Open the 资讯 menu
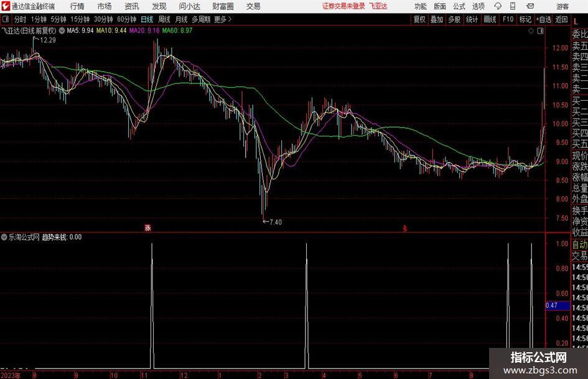This screenshot has height=379, width=588. tap(132, 6)
